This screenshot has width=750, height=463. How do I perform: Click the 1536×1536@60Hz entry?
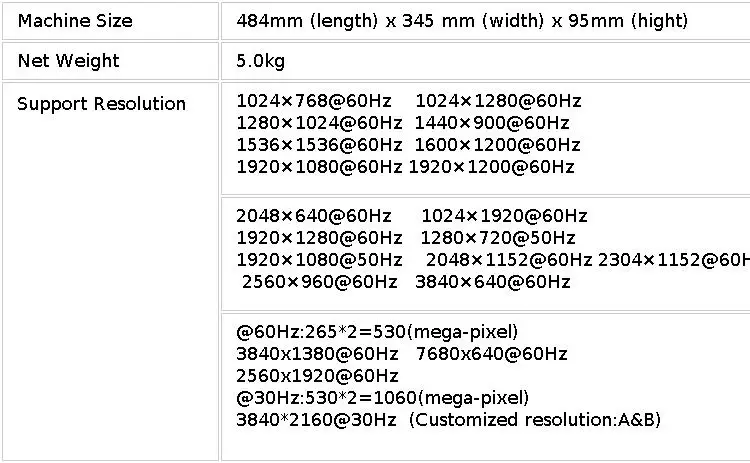(319, 145)
